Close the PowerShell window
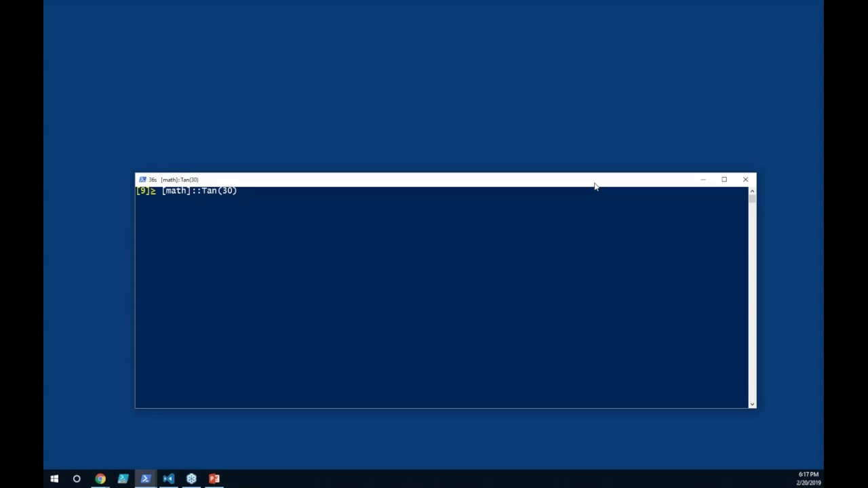The height and width of the screenshot is (488, 868). 745,180
